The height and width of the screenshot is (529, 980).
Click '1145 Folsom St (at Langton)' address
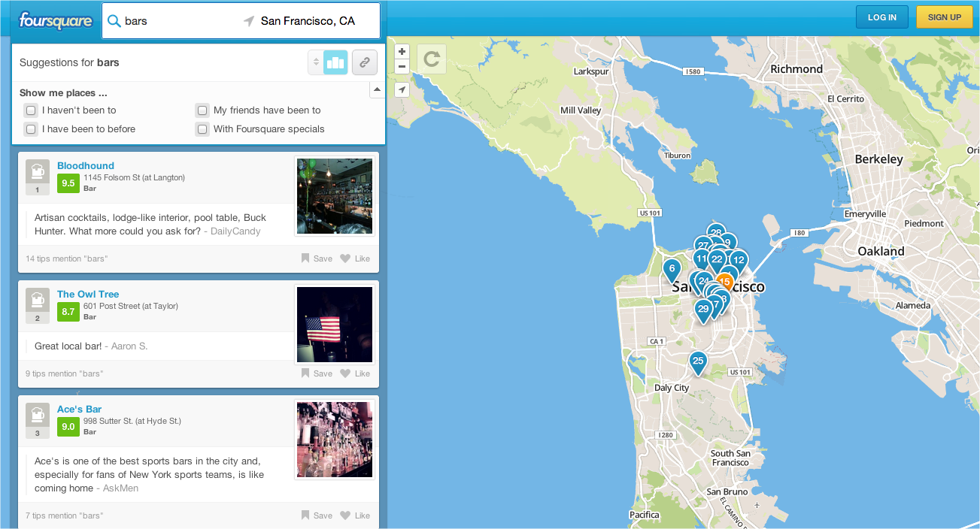134,177
